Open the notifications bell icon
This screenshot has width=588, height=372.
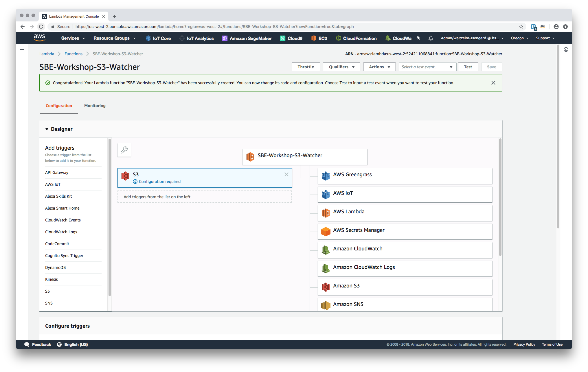431,38
